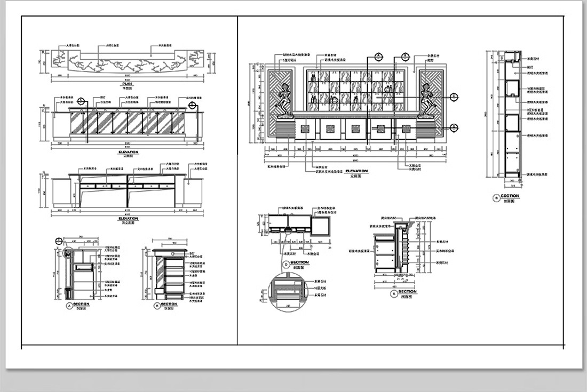Click left section-cut bubble on striped counter elevation
The width and height of the screenshot is (587, 392).
coord(81,101)
